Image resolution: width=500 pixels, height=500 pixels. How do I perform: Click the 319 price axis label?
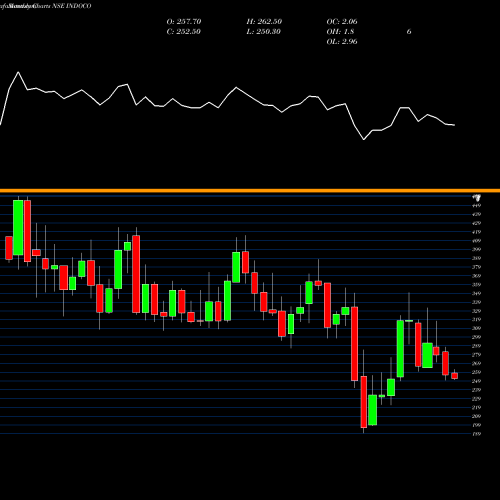click(476, 320)
